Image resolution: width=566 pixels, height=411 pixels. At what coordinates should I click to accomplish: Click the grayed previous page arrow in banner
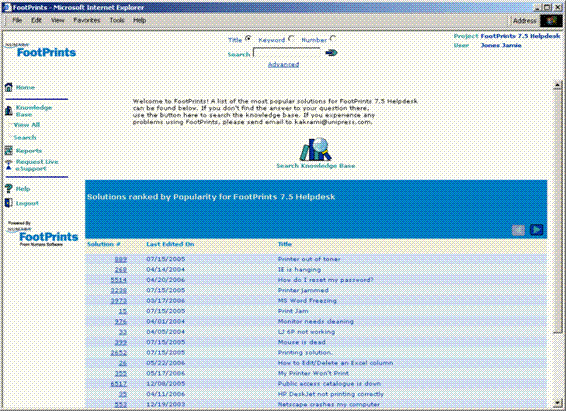[x=518, y=230]
